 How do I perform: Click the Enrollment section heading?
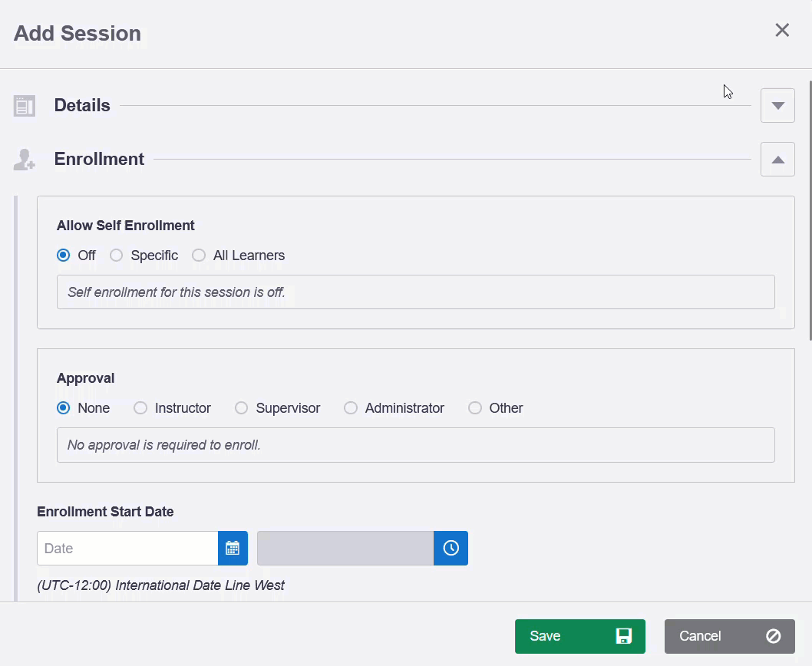coord(99,159)
